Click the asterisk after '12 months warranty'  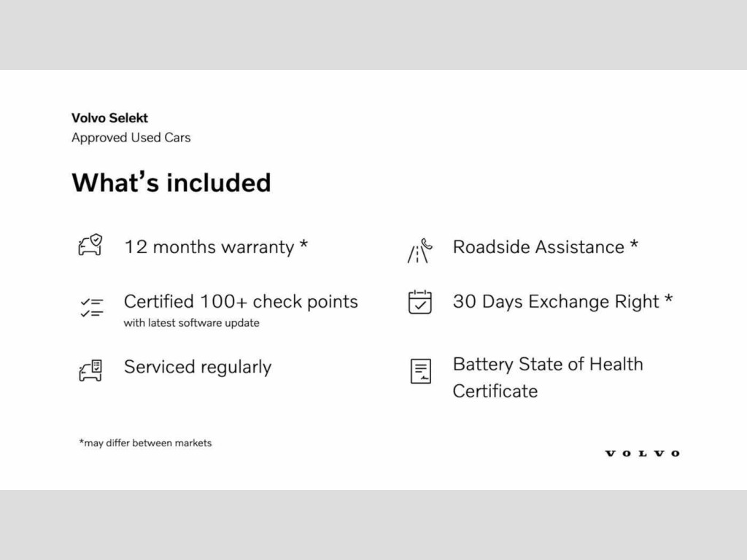click(x=303, y=245)
